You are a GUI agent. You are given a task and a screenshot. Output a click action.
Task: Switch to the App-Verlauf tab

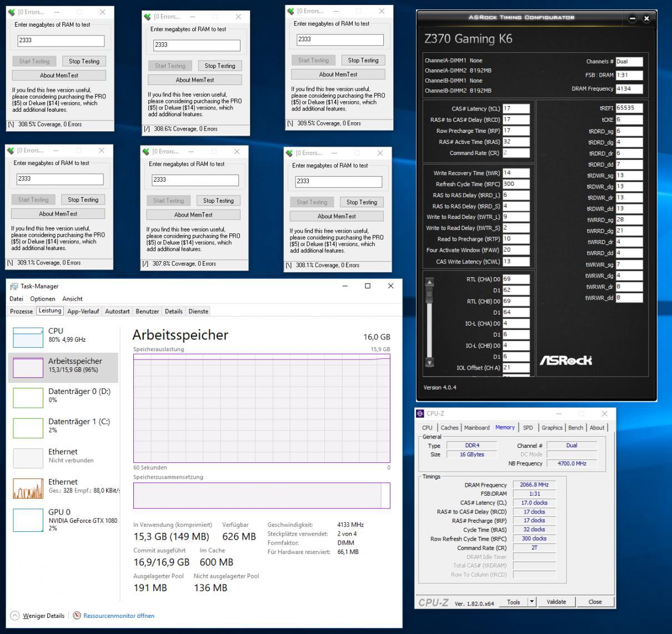[83, 311]
